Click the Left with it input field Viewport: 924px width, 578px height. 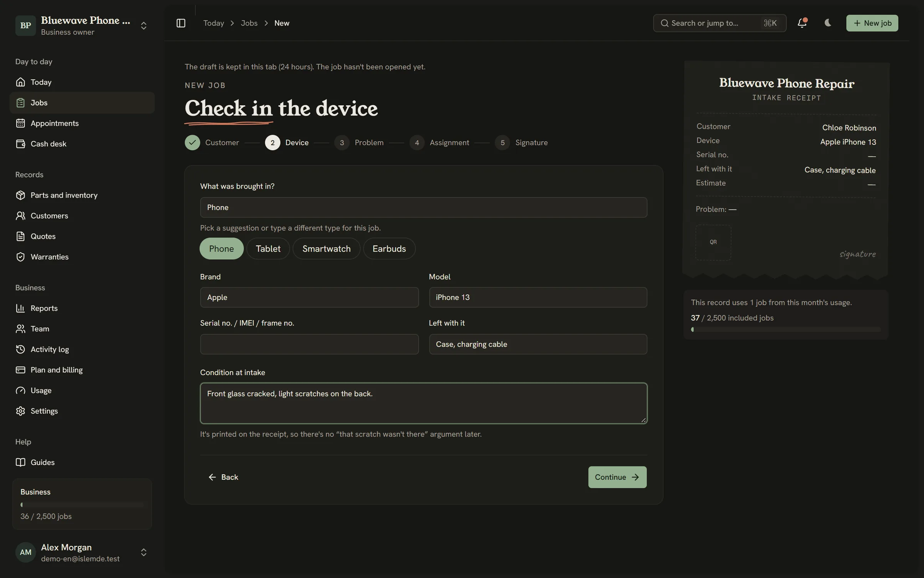(x=538, y=344)
